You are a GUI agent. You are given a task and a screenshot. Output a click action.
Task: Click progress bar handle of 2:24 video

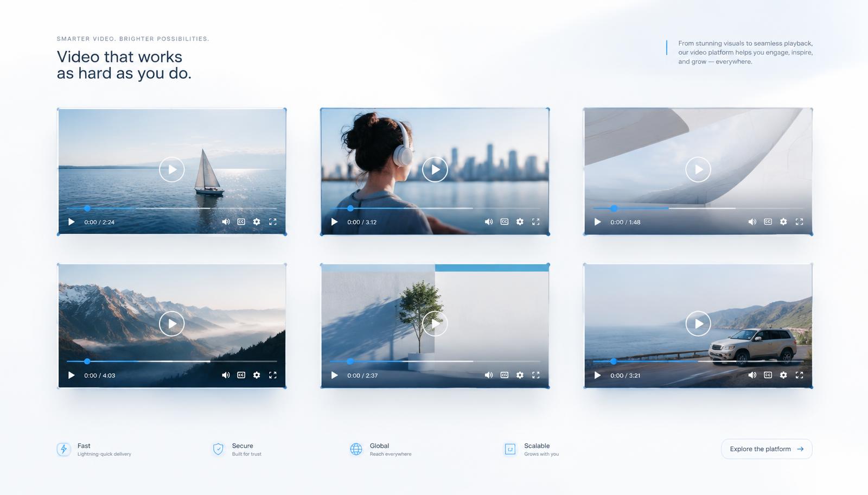[x=87, y=208]
